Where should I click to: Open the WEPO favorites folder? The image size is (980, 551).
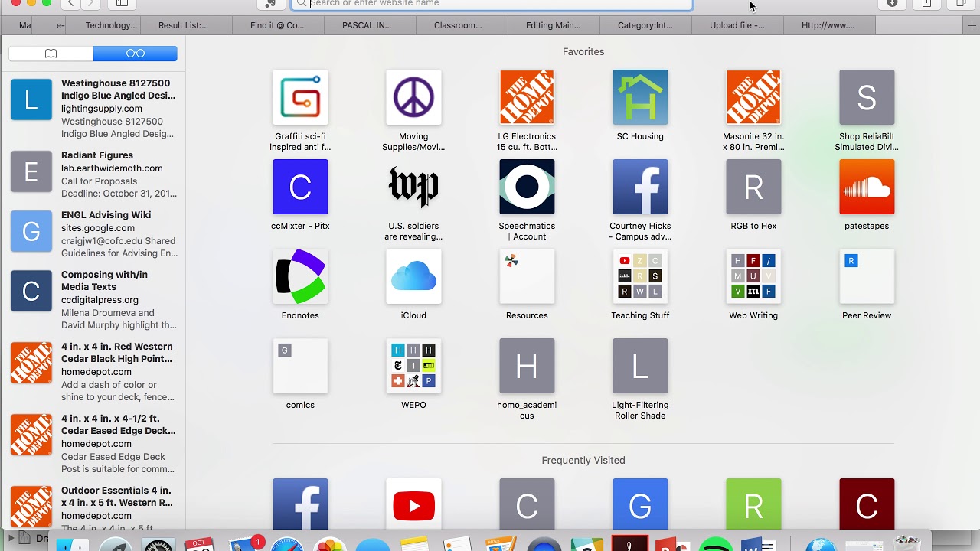[413, 366]
